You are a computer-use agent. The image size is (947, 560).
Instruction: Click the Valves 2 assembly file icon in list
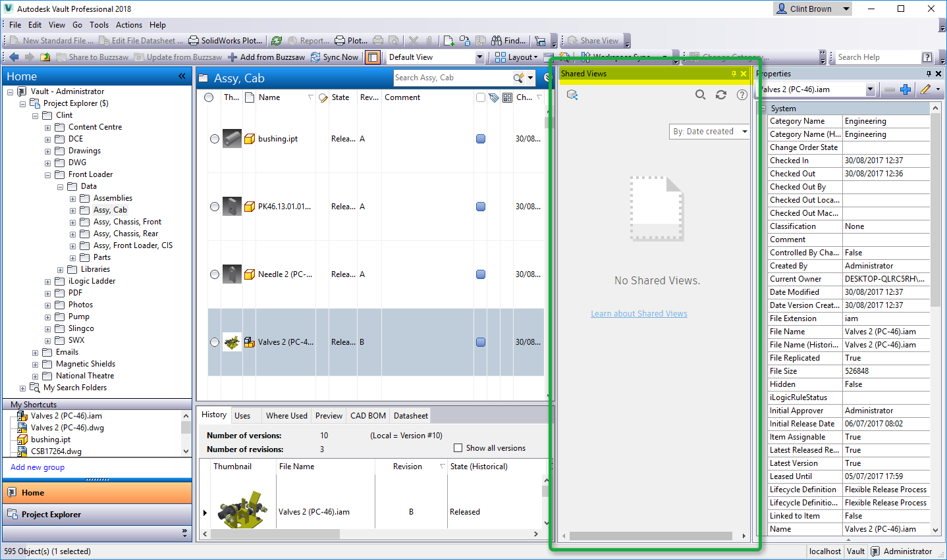click(250, 342)
